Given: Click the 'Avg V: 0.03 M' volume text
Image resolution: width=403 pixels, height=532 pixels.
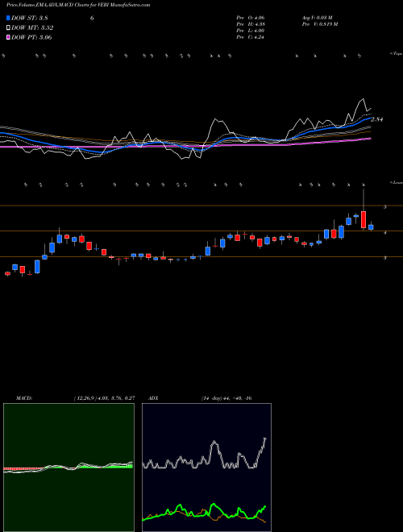Looking at the screenshot, I should [x=317, y=18].
